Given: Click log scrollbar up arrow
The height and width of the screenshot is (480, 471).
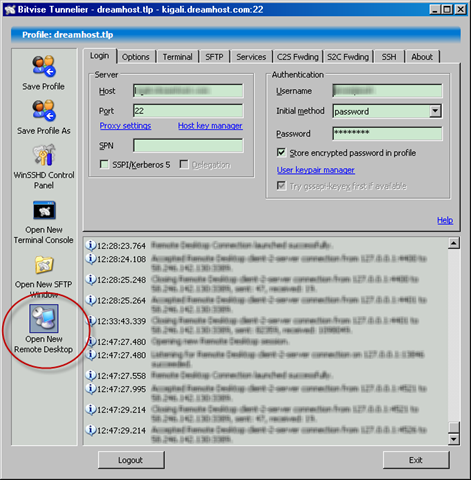Looking at the screenshot, I should pos(454,243).
